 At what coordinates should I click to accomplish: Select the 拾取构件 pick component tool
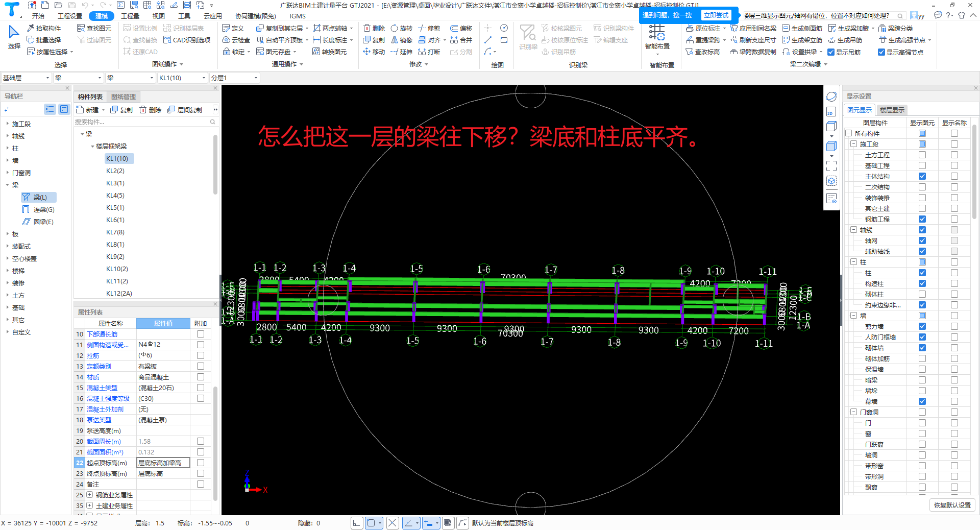point(44,28)
